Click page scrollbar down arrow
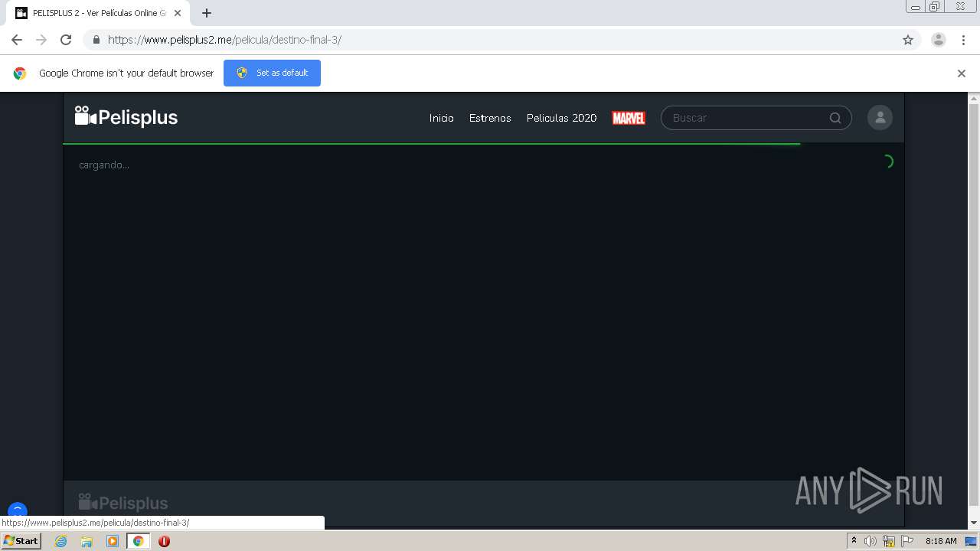This screenshot has height=551, width=980. click(974, 523)
